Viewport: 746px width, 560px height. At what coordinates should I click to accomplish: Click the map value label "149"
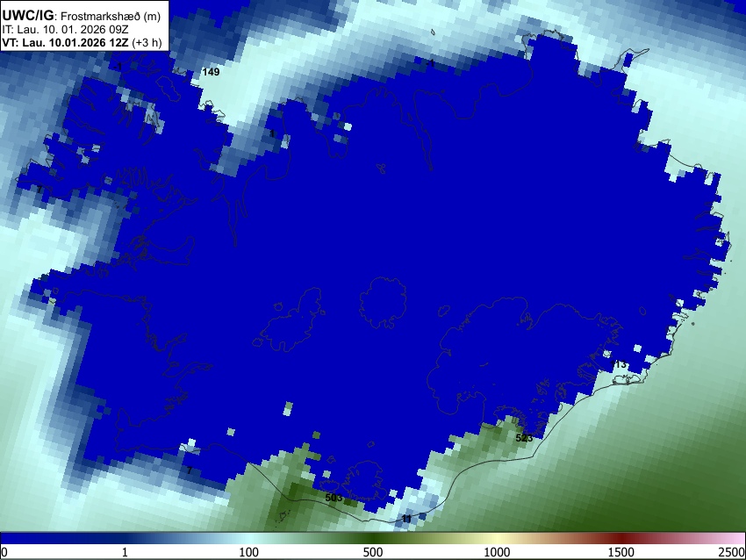coord(211,72)
